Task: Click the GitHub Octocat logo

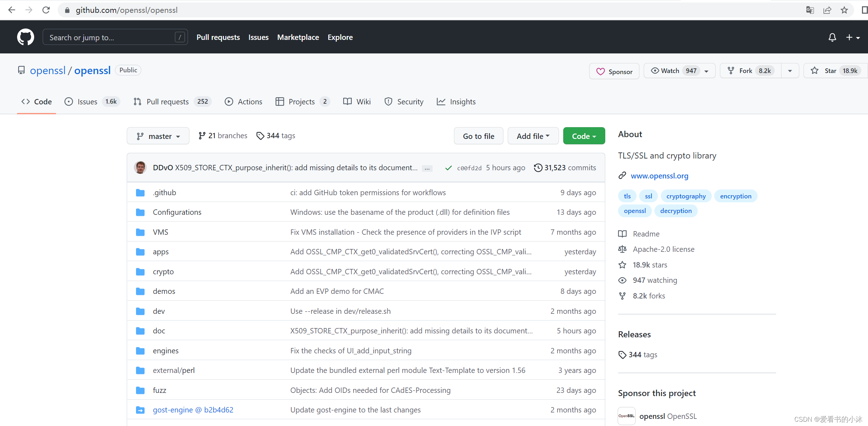Action: (25, 37)
